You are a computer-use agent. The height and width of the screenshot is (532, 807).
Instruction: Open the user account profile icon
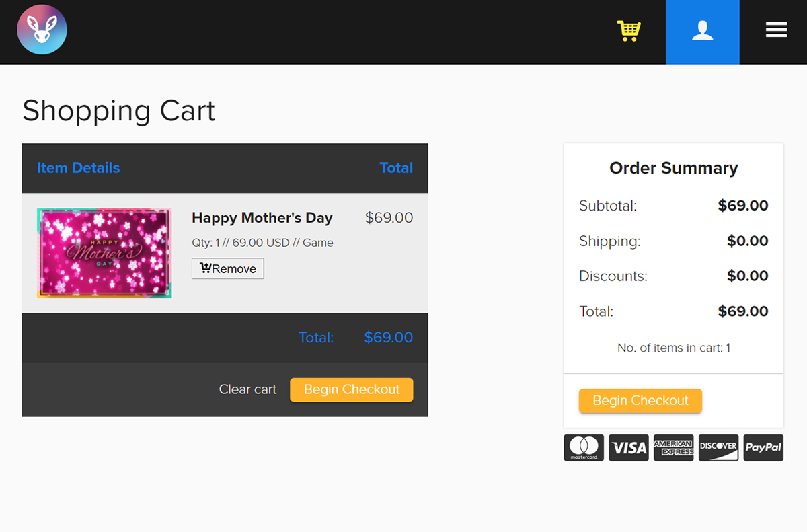[703, 32]
